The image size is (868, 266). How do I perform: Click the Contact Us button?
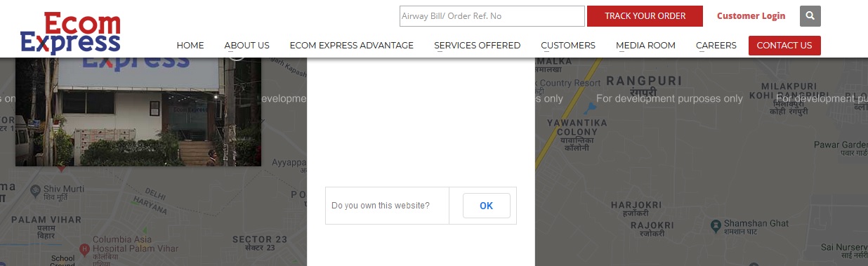[x=784, y=46]
